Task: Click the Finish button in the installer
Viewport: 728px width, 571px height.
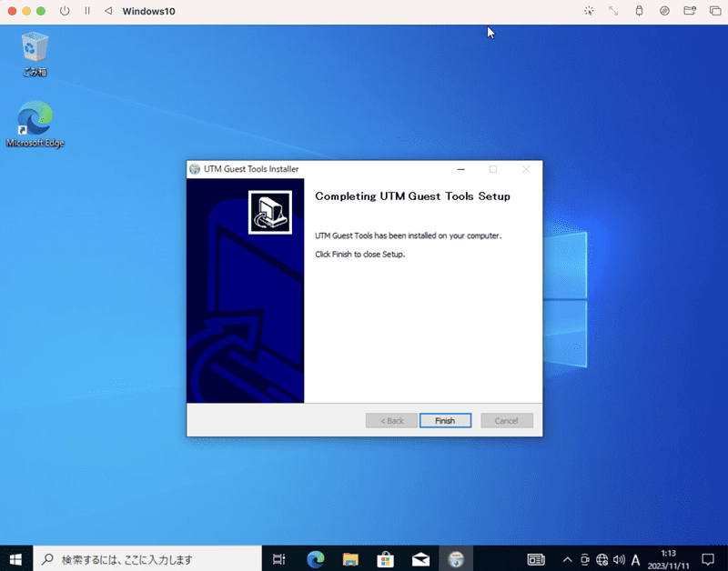Action: coord(445,421)
